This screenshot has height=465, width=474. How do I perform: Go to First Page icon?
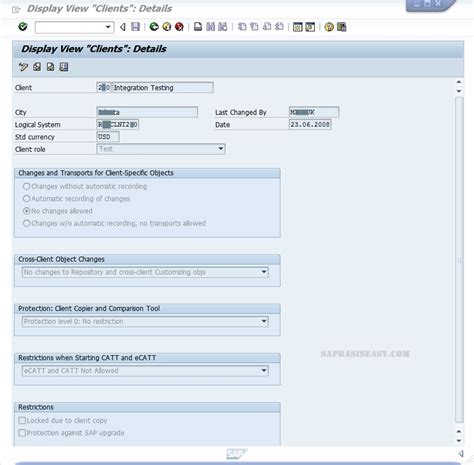(242, 27)
